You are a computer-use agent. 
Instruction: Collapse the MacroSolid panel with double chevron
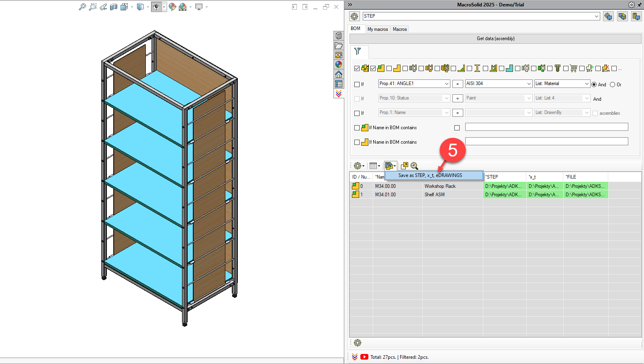350,5
